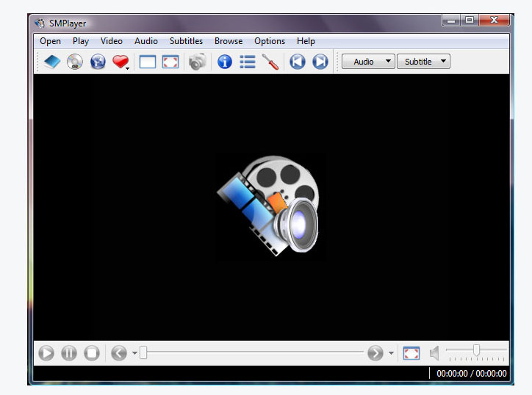Click the 00:00:00 / 00:00:00 time display
The height and width of the screenshot is (395, 532).
tap(471, 374)
